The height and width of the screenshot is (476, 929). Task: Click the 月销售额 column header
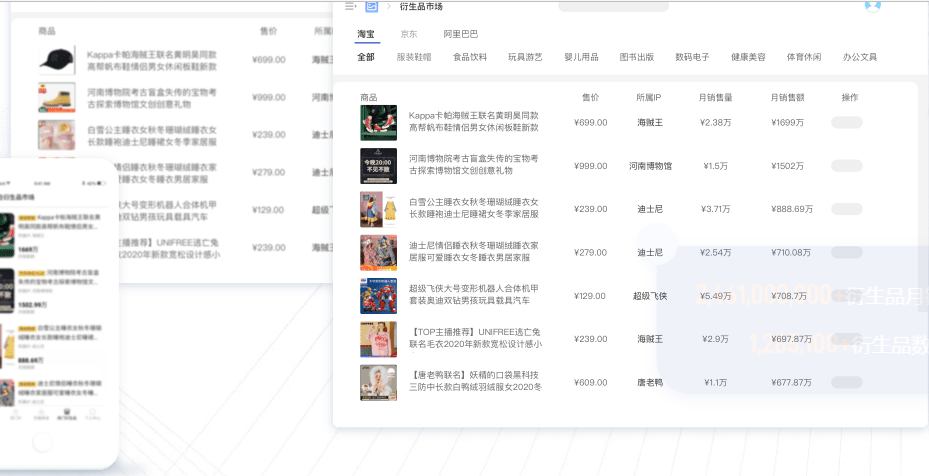click(787, 97)
